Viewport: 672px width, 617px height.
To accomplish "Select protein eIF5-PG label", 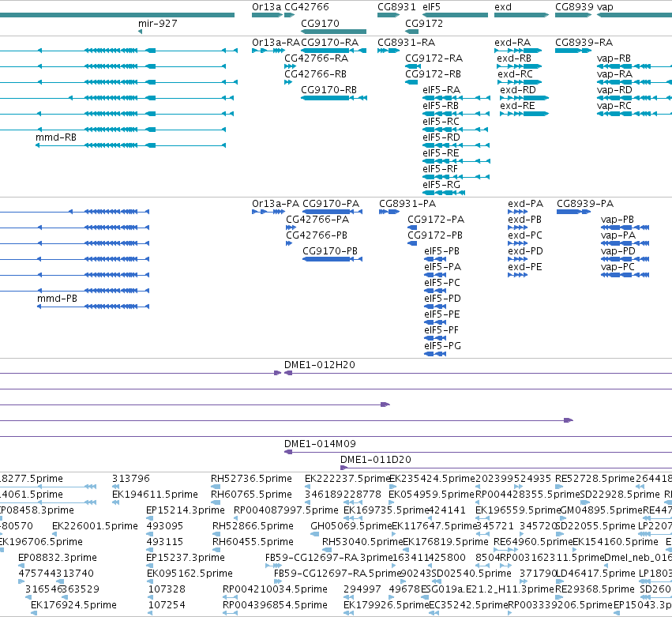I will coord(443,346).
